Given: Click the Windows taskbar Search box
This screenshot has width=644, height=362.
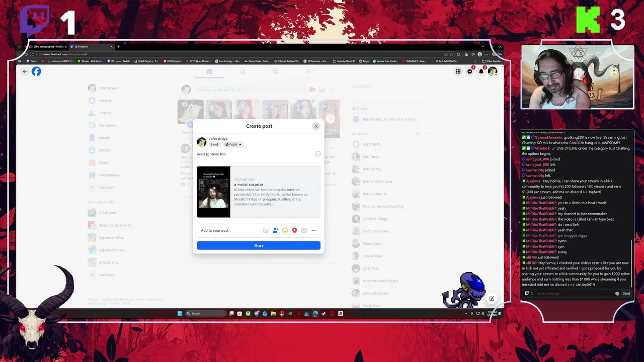Looking at the screenshot, I should tap(206, 313).
